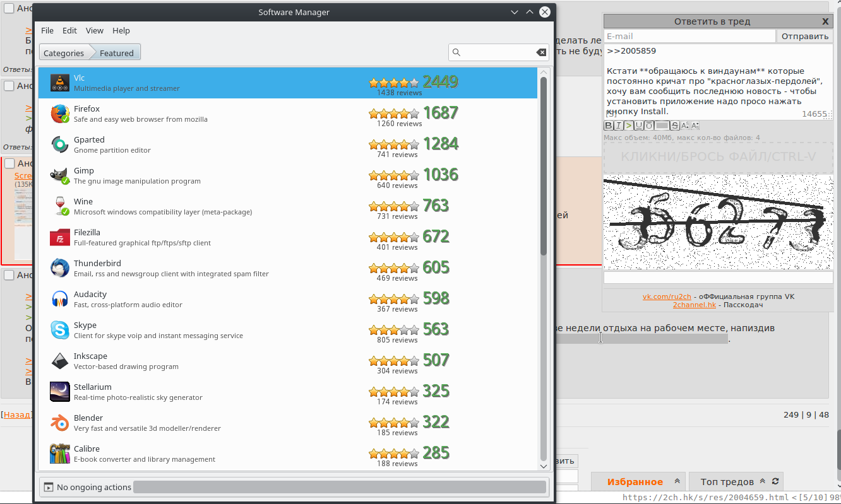Choose the Blender icon
Viewport: 841px width, 504px height.
(x=60, y=423)
